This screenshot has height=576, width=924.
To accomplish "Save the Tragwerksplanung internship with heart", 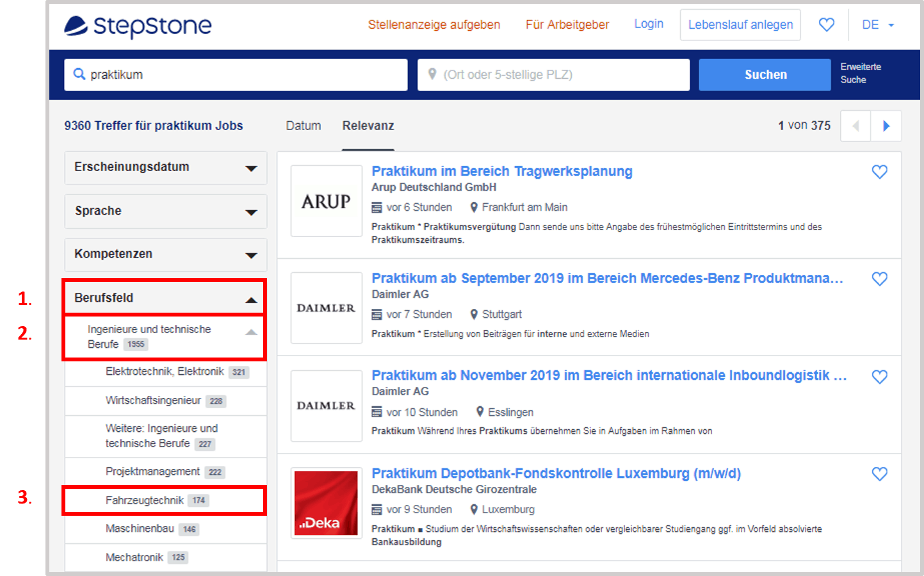I will (879, 172).
